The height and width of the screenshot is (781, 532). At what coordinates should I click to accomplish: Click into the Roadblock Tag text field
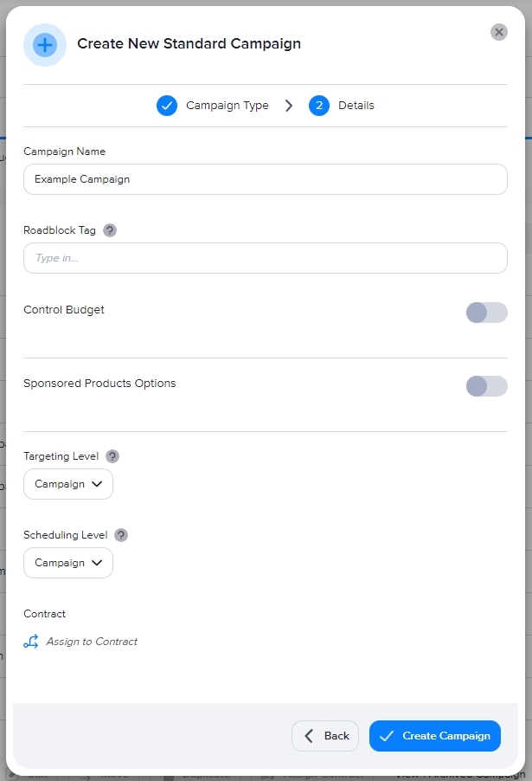[265, 258]
